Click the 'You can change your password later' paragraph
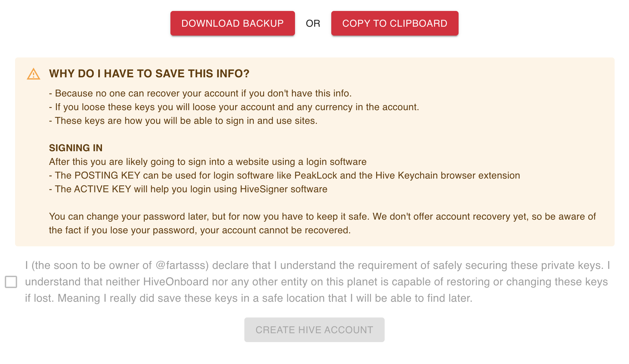Screen dimensions: 629x364 322,223
